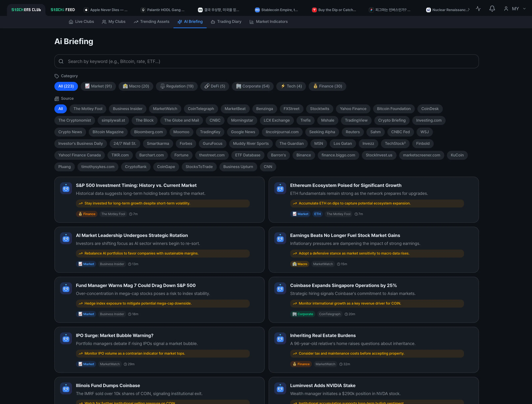Filter by Corporate (54) category
532x404 pixels.
pos(253,86)
